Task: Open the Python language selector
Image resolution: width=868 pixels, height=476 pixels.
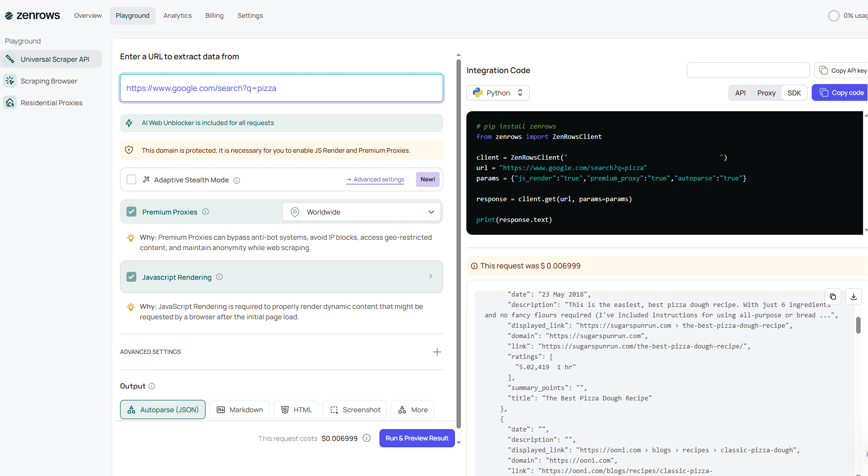Action: [x=497, y=92]
